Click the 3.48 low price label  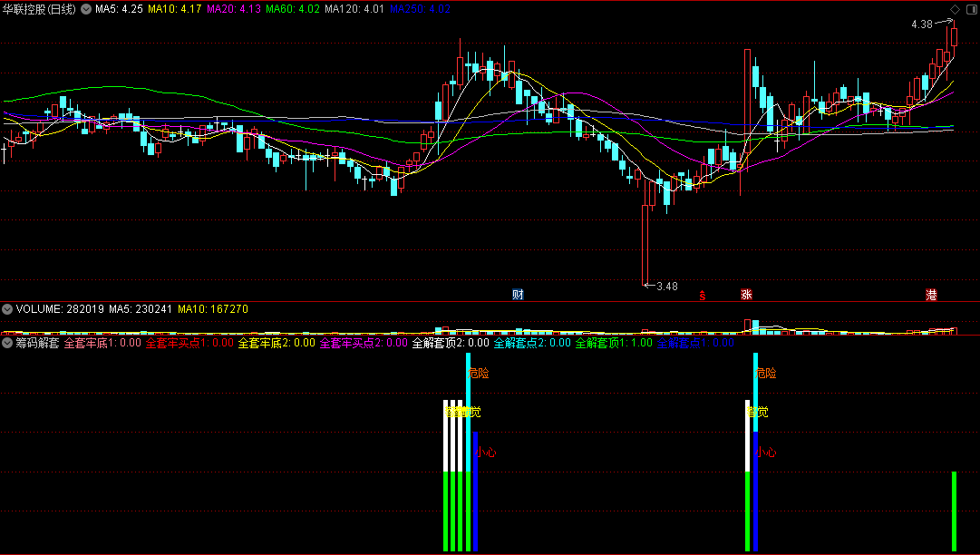tap(667, 287)
